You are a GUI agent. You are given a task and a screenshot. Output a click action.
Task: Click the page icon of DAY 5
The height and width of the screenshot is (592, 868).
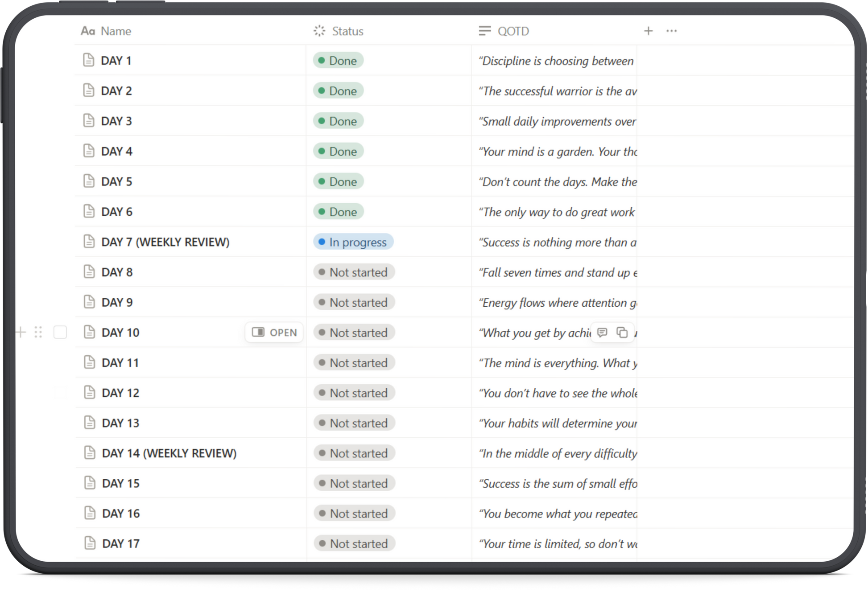click(89, 181)
